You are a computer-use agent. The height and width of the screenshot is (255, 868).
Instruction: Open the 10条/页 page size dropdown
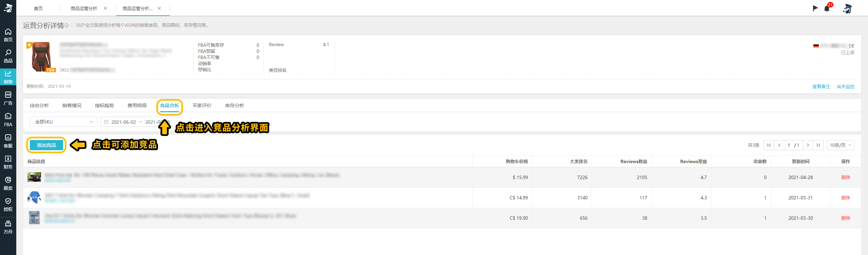840,145
